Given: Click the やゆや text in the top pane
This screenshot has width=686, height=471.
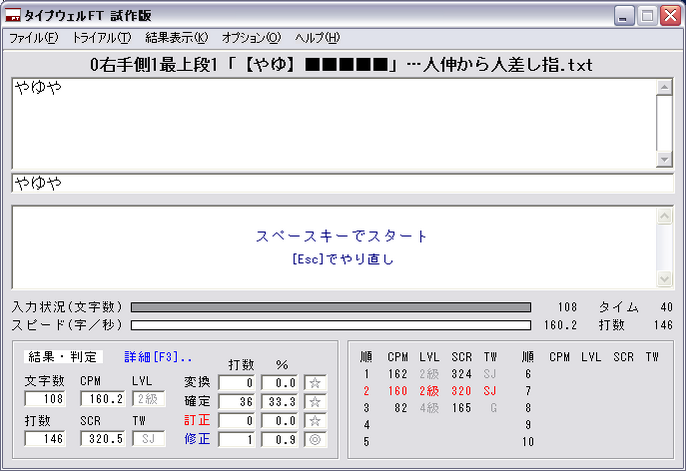Looking at the screenshot, I should point(38,88).
